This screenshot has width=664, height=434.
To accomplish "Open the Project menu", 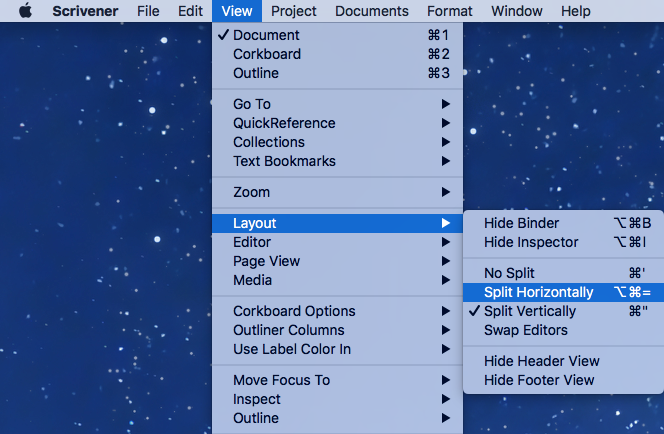I will [293, 11].
